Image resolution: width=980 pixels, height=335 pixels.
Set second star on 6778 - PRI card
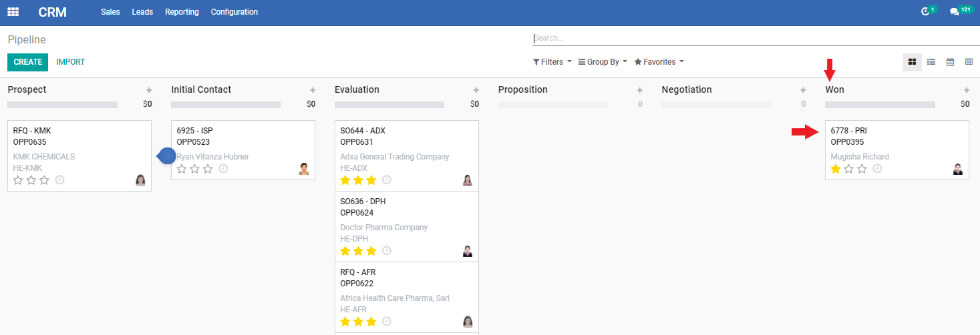coord(848,169)
